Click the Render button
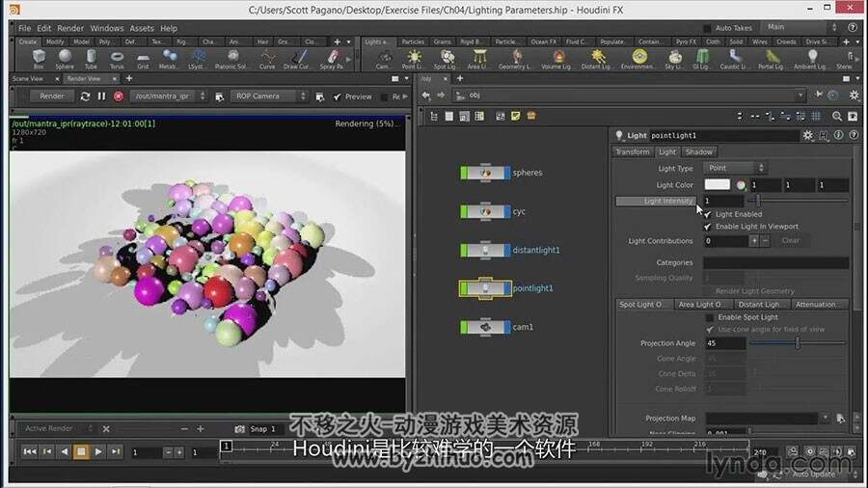This screenshot has width=868, height=488. click(x=51, y=96)
